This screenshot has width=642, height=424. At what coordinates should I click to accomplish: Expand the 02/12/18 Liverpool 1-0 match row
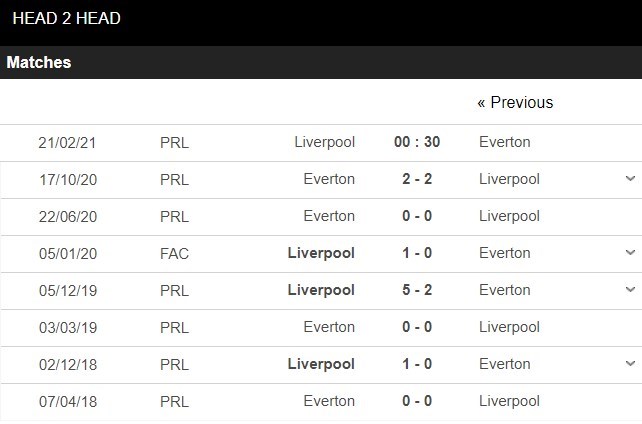tap(630, 364)
